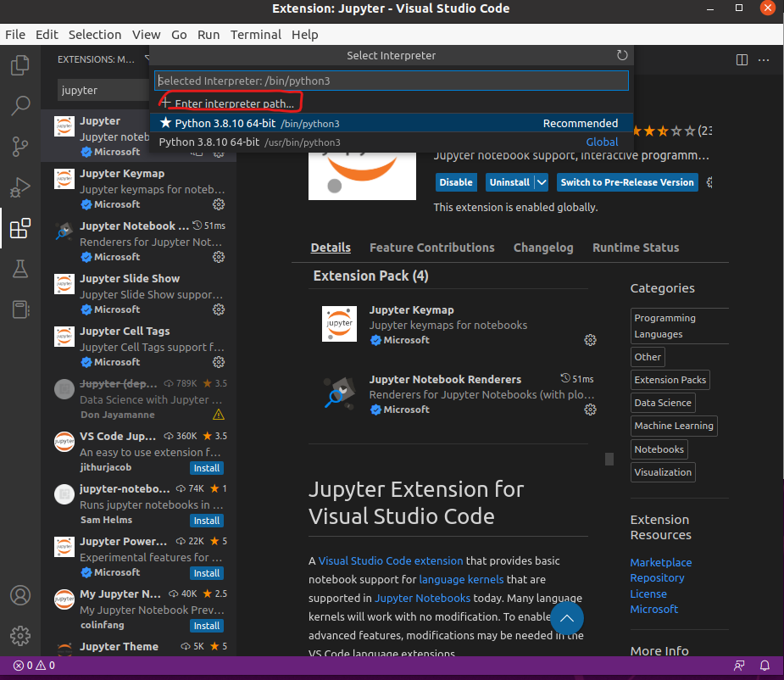Open the View menu
Screen dimensions: 784x680
tap(146, 35)
